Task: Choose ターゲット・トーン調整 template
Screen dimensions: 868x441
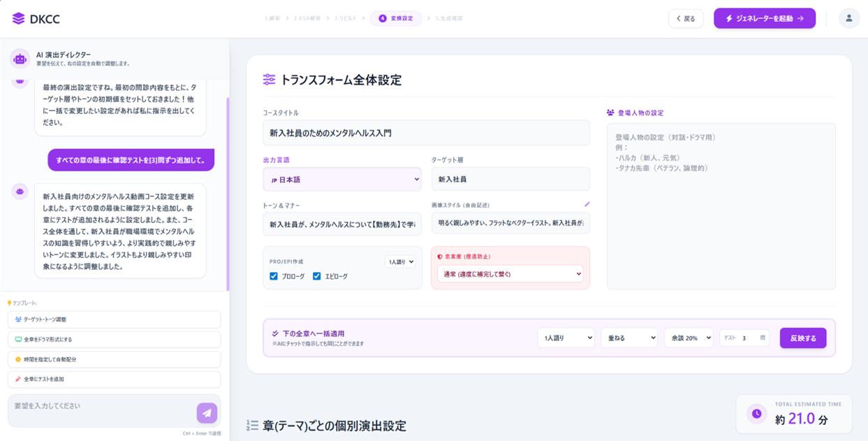Action: pos(115,319)
